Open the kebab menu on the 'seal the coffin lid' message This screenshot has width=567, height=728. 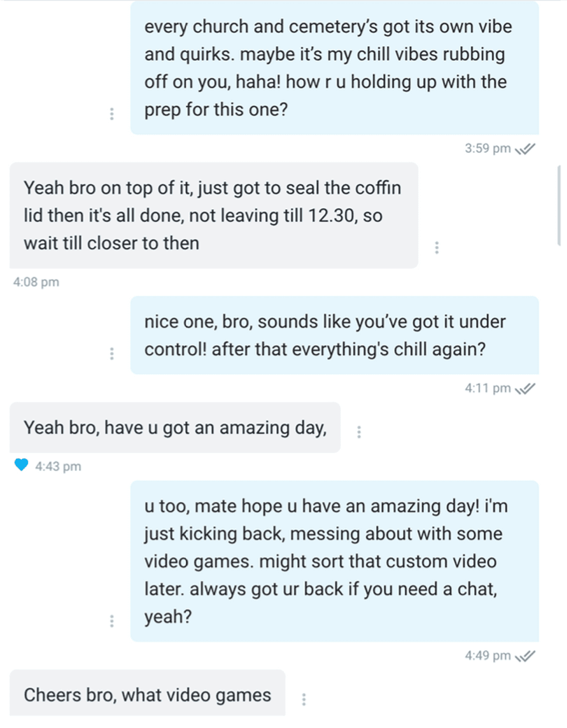click(438, 248)
